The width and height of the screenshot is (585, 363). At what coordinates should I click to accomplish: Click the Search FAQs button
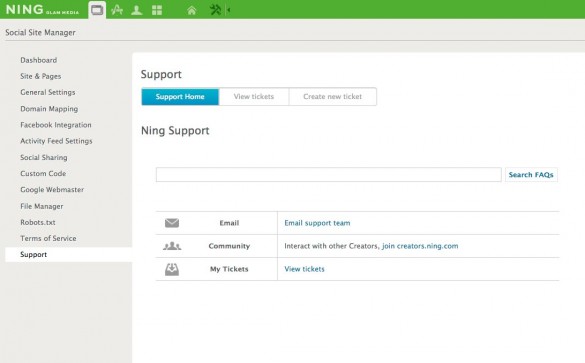(531, 175)
